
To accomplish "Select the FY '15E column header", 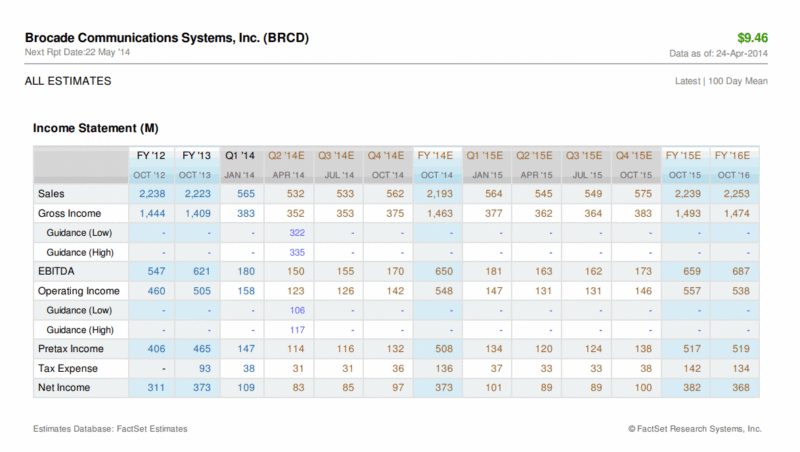I will [x=683, y=156].
